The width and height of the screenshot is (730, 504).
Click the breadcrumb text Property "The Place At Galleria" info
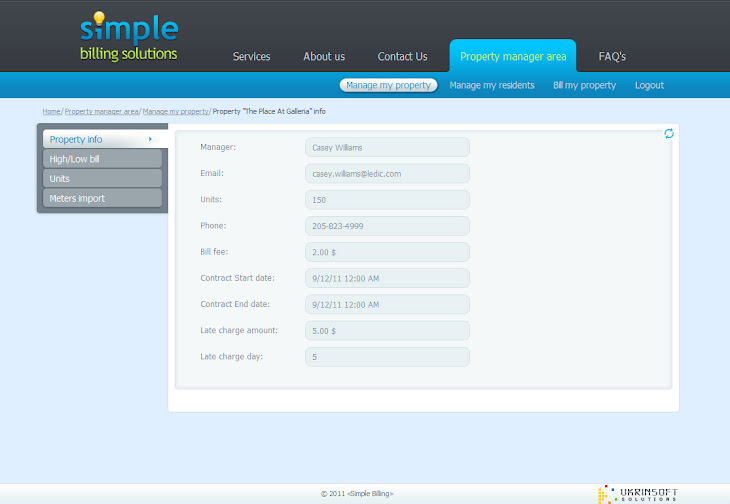[x=269, y=111]
